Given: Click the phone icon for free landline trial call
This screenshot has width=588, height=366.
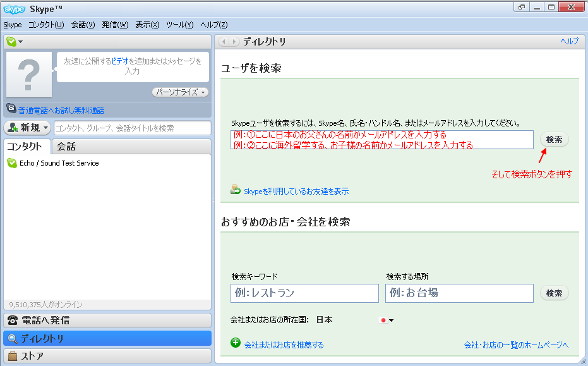Looking at the screenshot, I should pos(11,109).
